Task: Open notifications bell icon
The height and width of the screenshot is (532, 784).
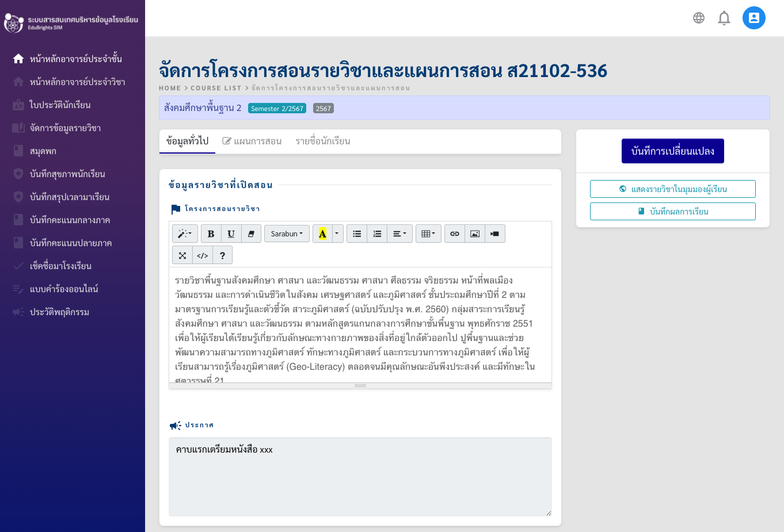Action: point(724,18)
